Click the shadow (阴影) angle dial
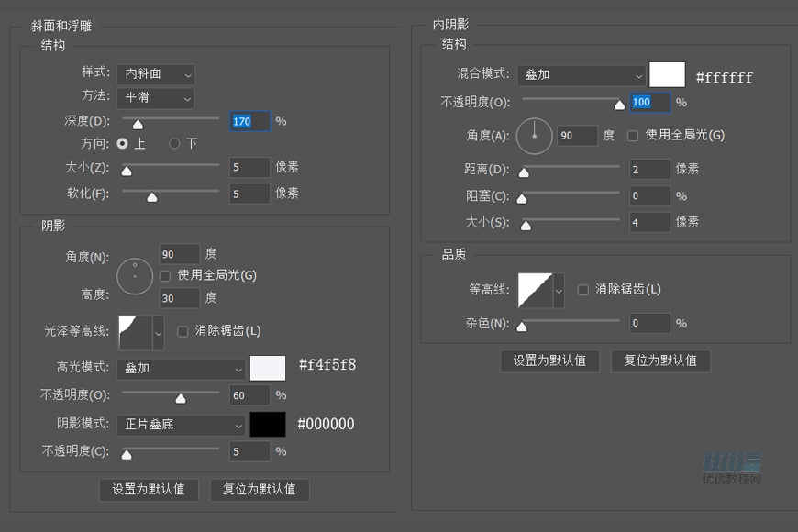The image size is (798, 532). (x=134, y=276)
